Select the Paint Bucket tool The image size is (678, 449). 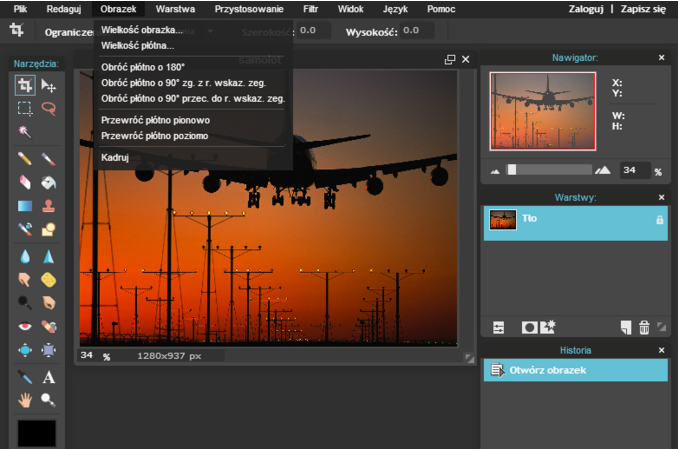pyautogui.click(x=48, y=182)
